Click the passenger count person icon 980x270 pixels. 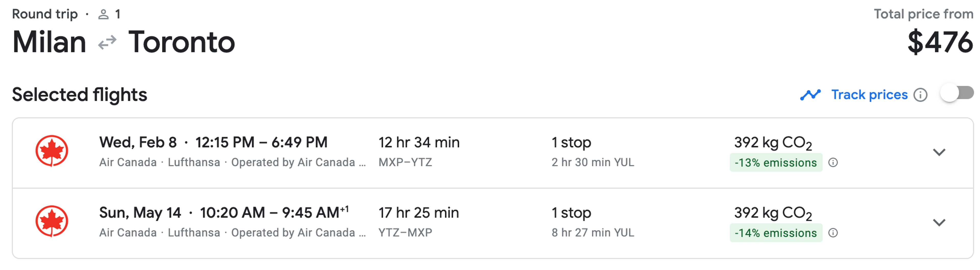[103, 15]
